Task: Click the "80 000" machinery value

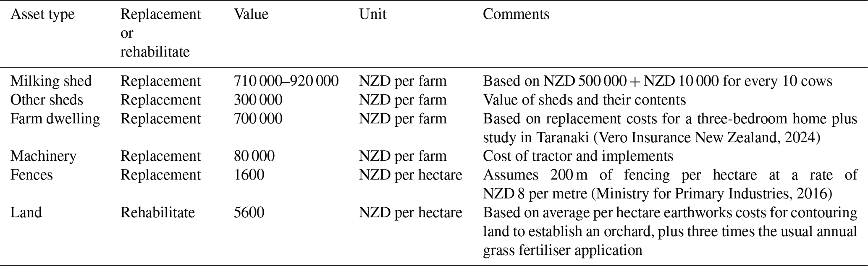Action: (254, 156)
